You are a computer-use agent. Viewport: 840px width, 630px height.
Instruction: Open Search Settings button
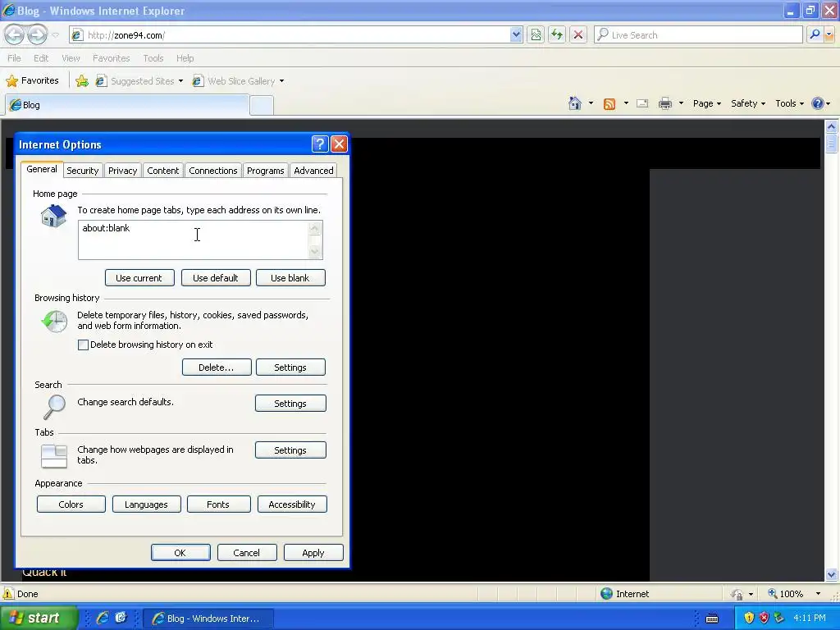pyautogui.click(x=290, y=404)
